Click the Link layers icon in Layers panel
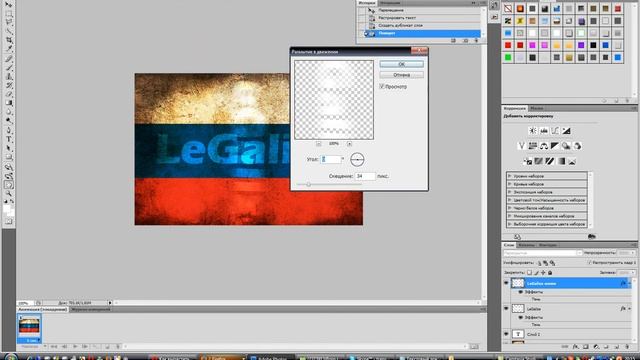This screenshot has height=360, width=640. (565, 347)
